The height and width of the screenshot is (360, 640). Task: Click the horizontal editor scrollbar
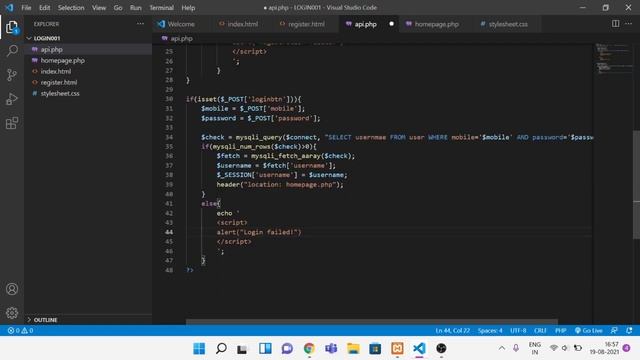[x=371, y=322]
